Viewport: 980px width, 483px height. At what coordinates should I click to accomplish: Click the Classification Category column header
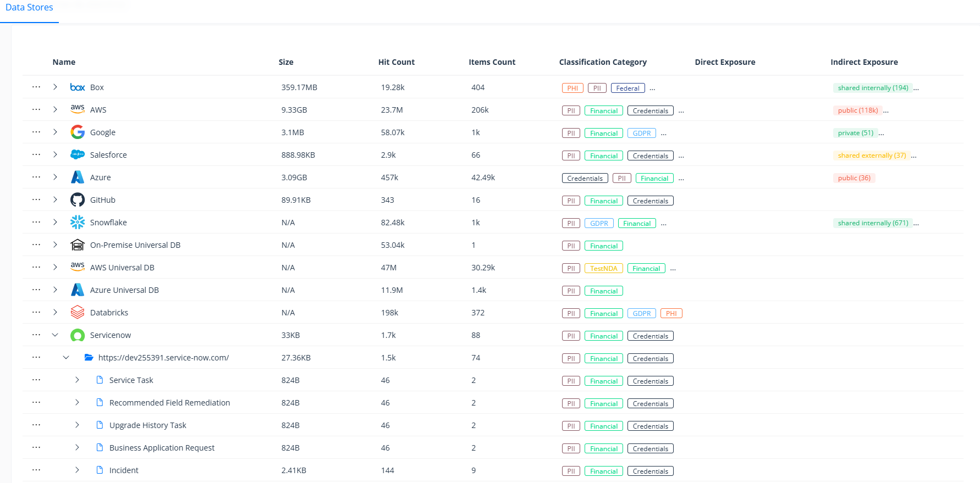coord(603,62)
